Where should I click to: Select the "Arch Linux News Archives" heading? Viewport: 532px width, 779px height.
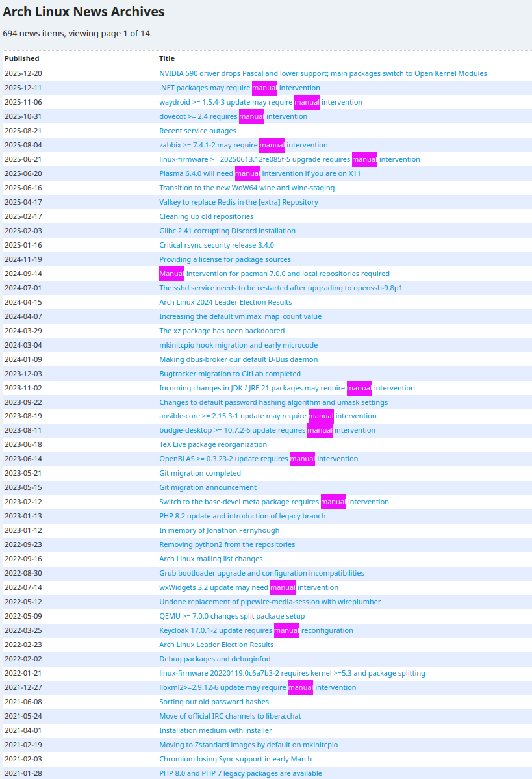(x=83, y=12)
